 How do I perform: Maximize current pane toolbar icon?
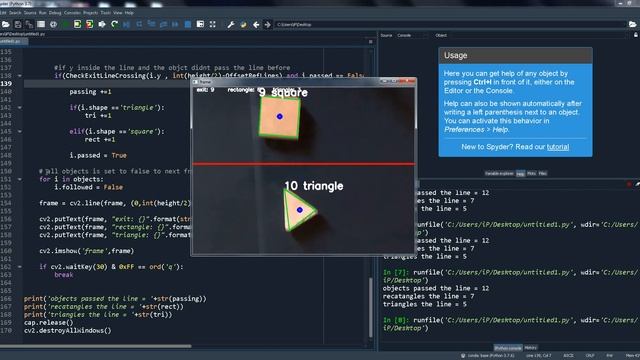point(200,24)
